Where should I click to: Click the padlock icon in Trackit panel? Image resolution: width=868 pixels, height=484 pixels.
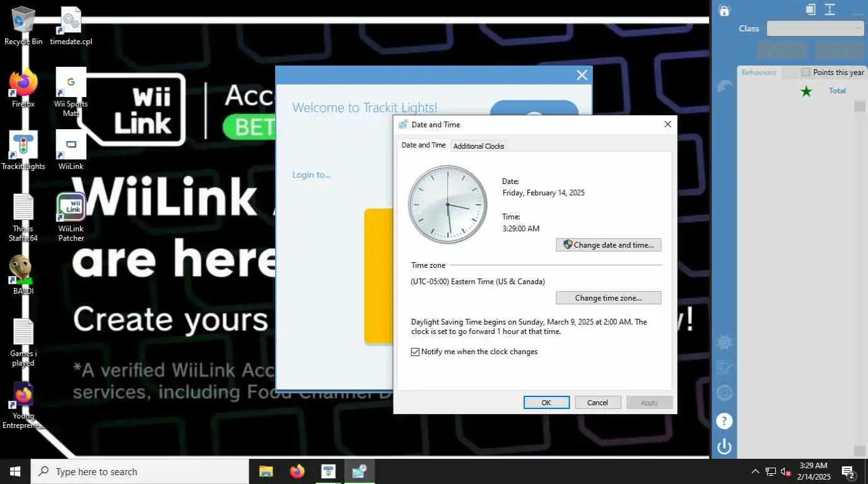(x=724, y=10)
